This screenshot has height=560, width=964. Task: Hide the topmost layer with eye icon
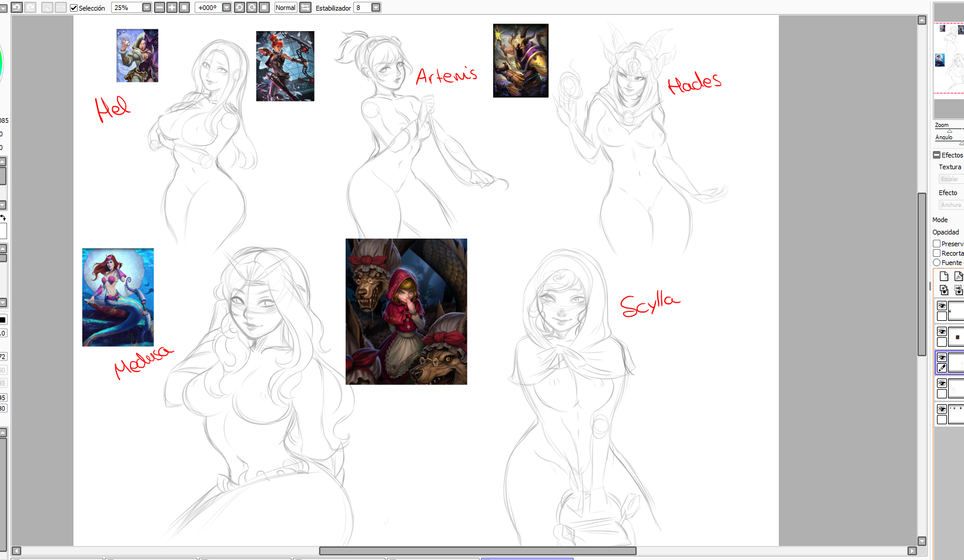942,306
